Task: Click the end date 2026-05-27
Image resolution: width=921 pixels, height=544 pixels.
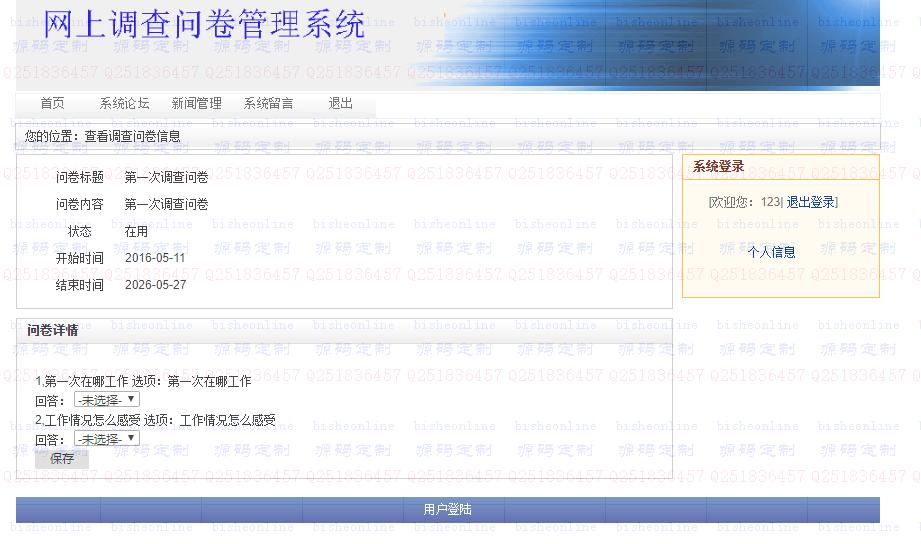Action: 156,285
